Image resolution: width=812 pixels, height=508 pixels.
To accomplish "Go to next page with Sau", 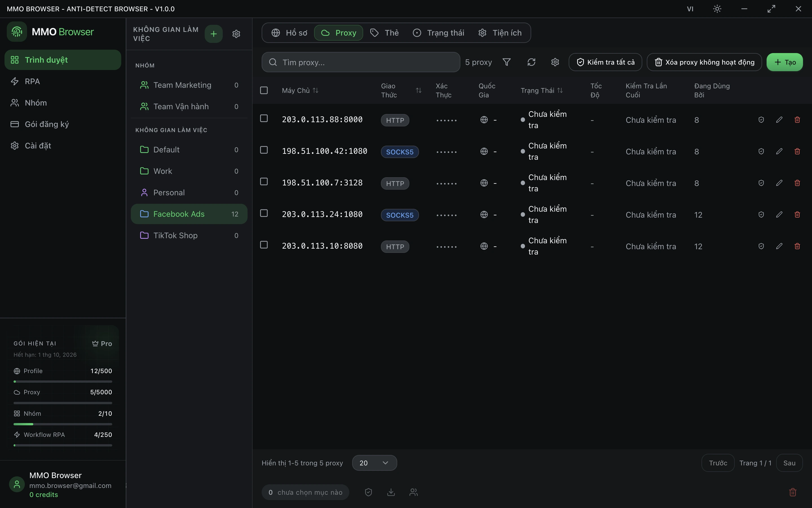I will pyautogui.click(x=789, y=463).
